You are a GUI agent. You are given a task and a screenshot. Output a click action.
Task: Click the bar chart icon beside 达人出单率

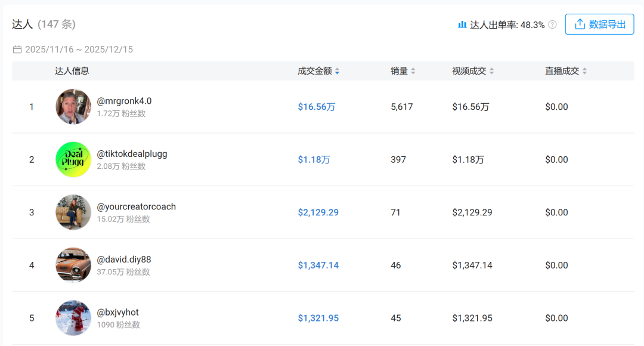coord(463,24)
